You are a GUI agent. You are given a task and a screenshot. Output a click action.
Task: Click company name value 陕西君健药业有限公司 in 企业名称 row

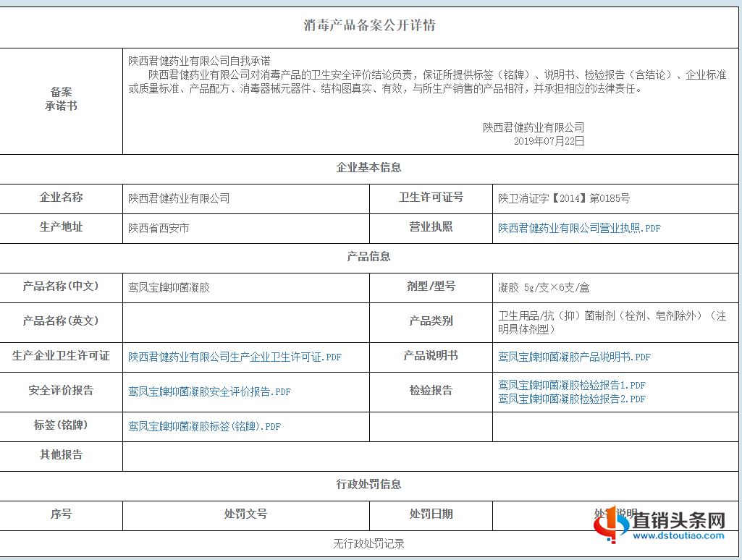pyautogui.click(x=179, y=199)
